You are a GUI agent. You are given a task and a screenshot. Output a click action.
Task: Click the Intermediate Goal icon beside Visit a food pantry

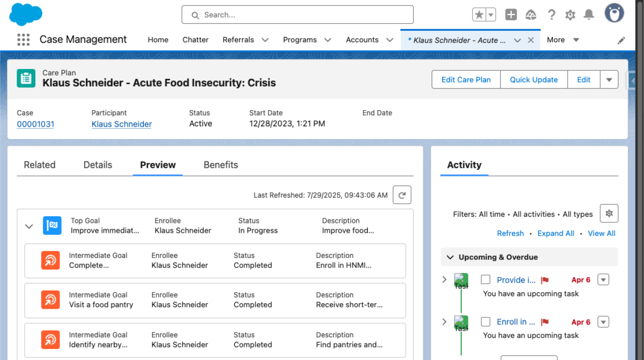click(51, 300)
